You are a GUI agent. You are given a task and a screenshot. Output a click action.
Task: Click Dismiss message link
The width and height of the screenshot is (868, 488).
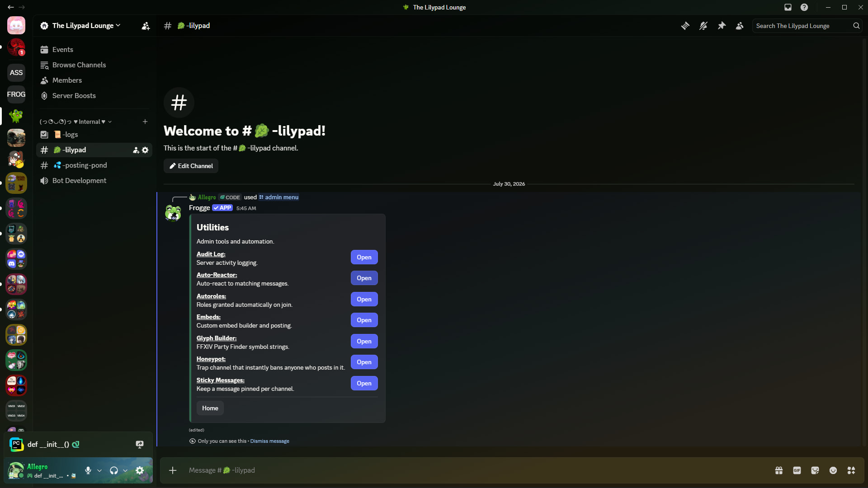[x=269, y=441]
